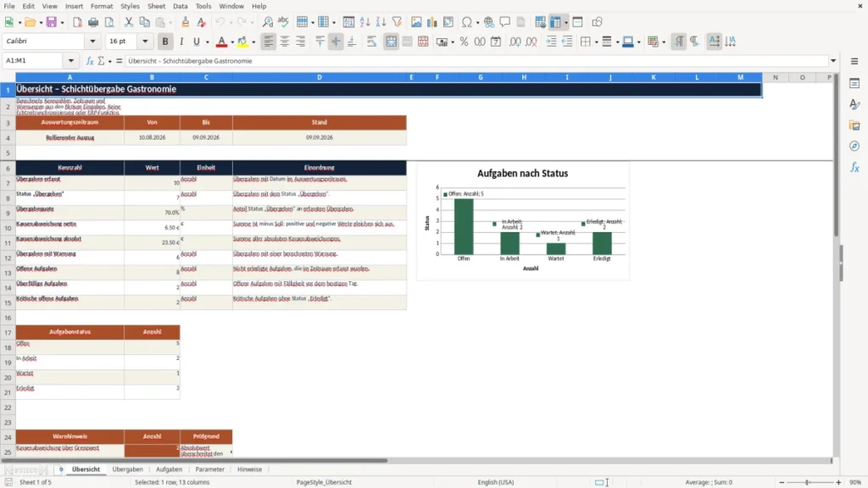The height and width of the screenshot is (488, 868).
Task: Open the Gallery panel in the sidebar
Action: (854, 125)
